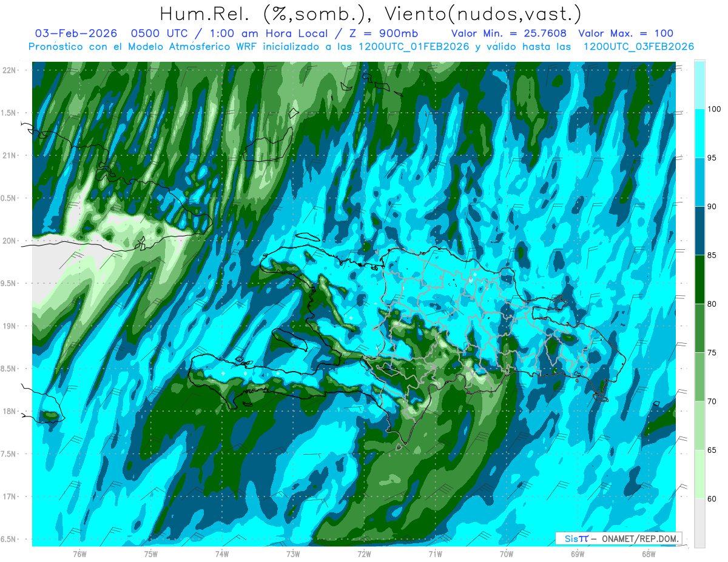Select the gray below-60 colorbar segment
The width and height of the screenshot is (728, 562).
click(699, 523)
